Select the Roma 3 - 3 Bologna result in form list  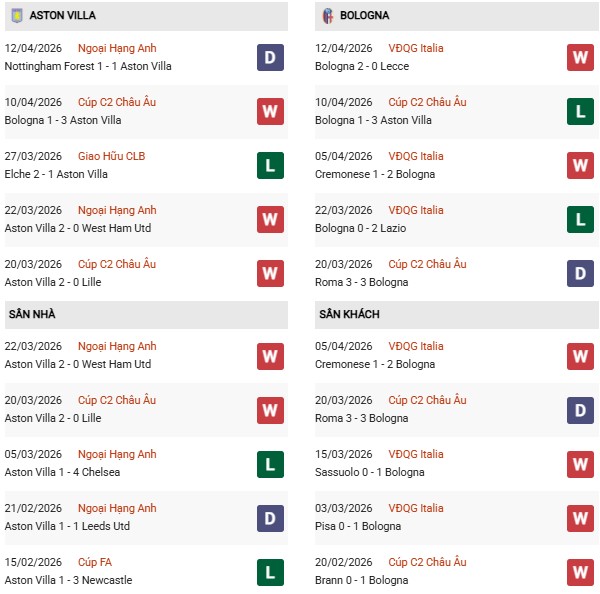click(361, 282)
